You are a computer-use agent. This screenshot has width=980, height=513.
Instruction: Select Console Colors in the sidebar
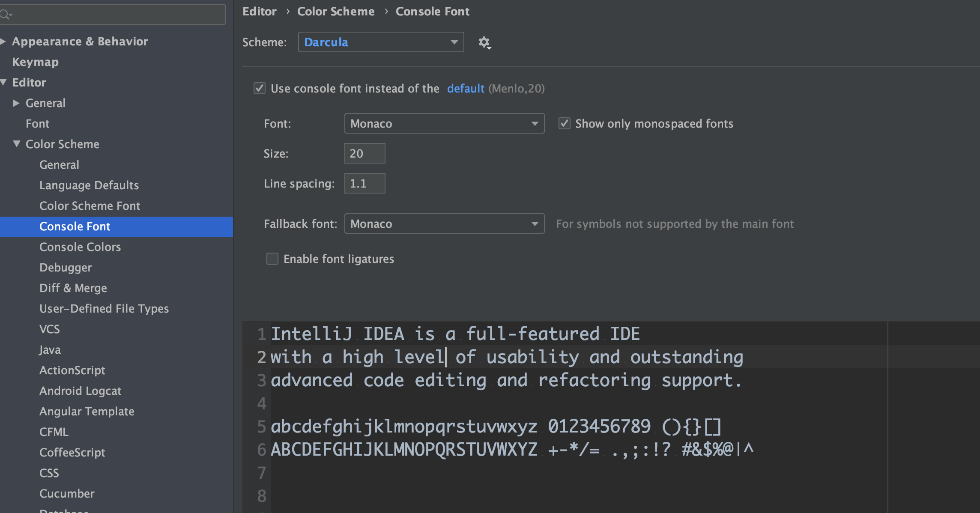80,247
